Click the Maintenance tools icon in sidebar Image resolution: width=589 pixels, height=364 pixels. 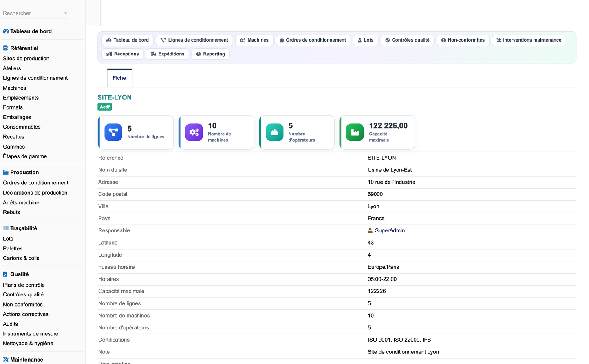(x=6, y=360)
